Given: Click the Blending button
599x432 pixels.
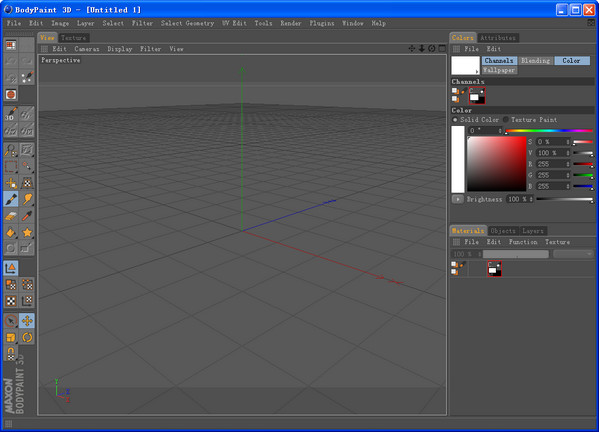Looking at the screenshot, I should pos(535,61).
